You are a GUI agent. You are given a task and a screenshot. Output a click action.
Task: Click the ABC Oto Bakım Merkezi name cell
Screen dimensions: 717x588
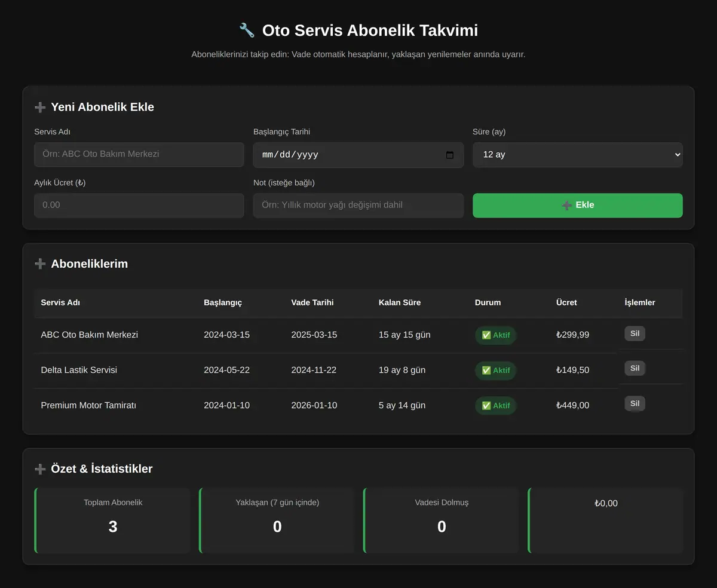(x=89, y=335)
